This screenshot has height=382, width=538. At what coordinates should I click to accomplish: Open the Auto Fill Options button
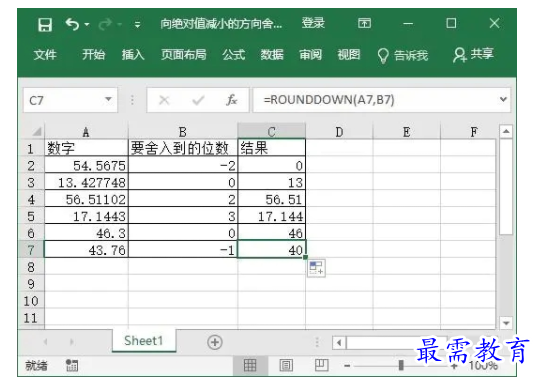tap(316, 268)
